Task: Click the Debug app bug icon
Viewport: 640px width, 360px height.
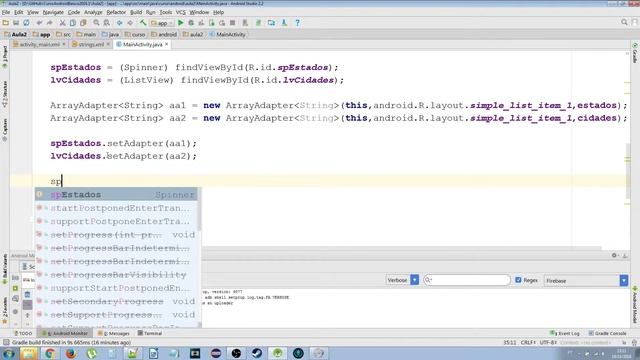Action: click(x=191, y=23)
